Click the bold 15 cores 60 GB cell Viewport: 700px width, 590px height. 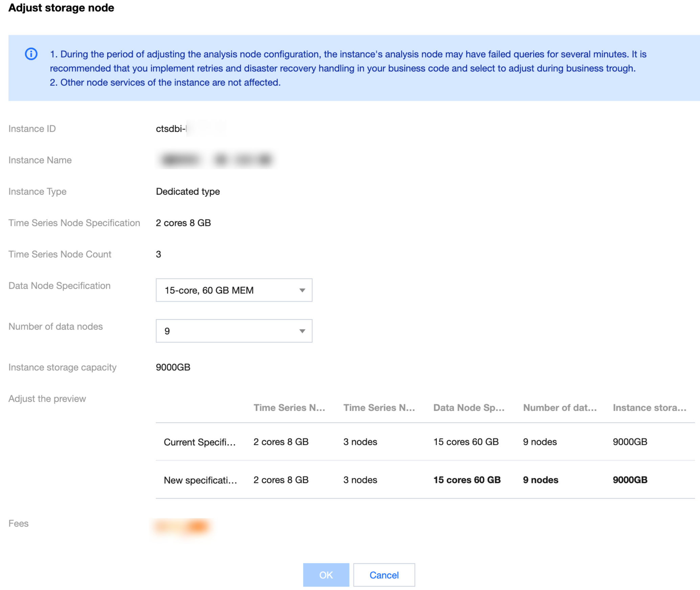point(467,480)
